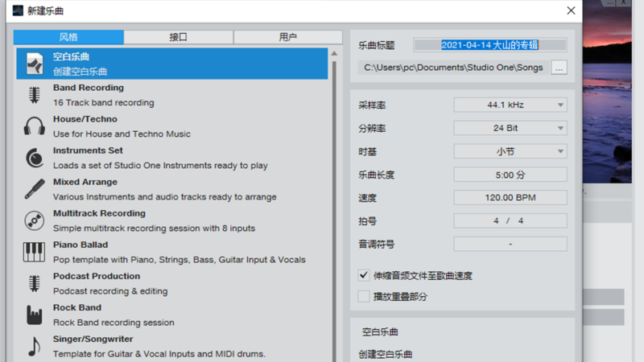Click the 乐曲标题 song title field
This screenshot has width=644, height=362.
(490, 46)
